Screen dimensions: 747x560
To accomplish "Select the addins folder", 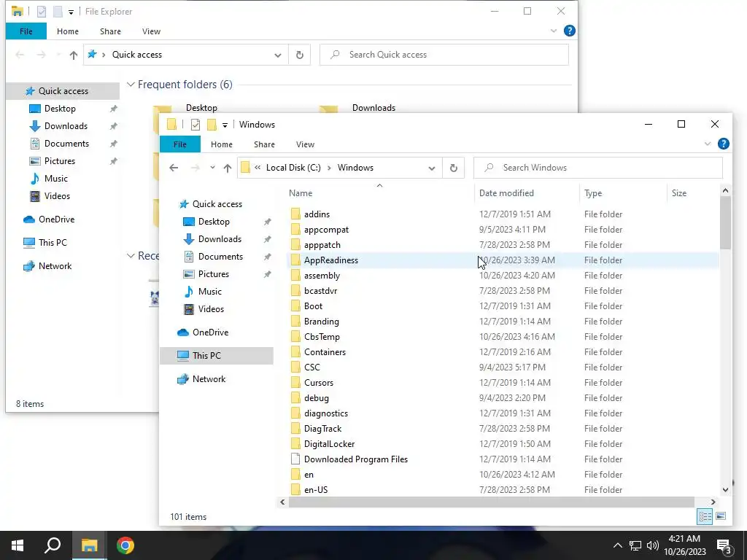I will tap(317, 214).
